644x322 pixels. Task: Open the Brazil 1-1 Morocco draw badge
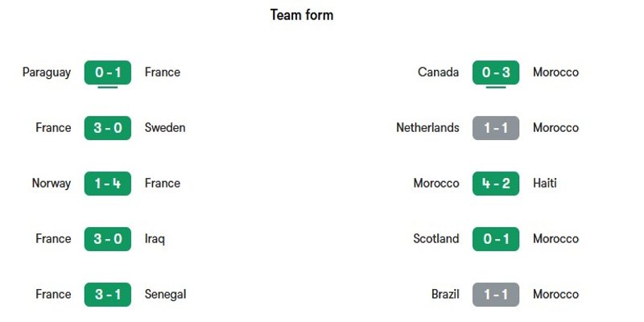coord(496,294)
